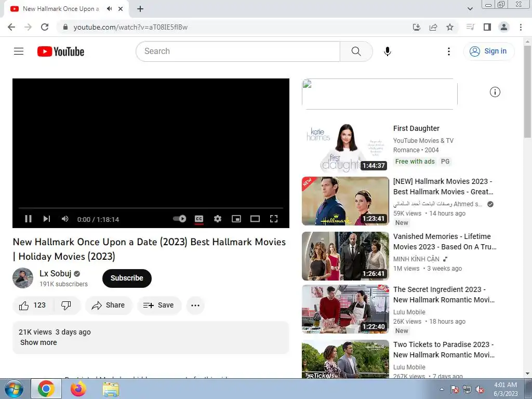Open the Lx Sobuj channel name link
Image resolution: width=532 pixels, height=399 pixels.
pos(55,273)
